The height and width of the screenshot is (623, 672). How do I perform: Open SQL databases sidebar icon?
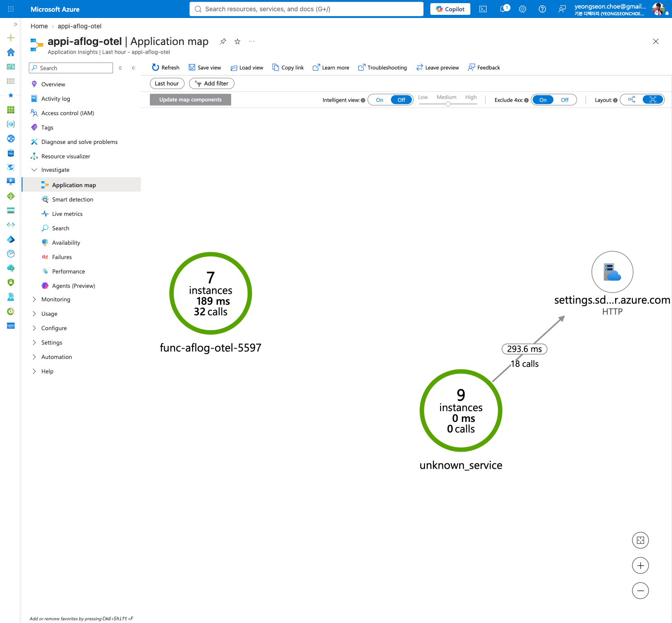click(11, 153)
